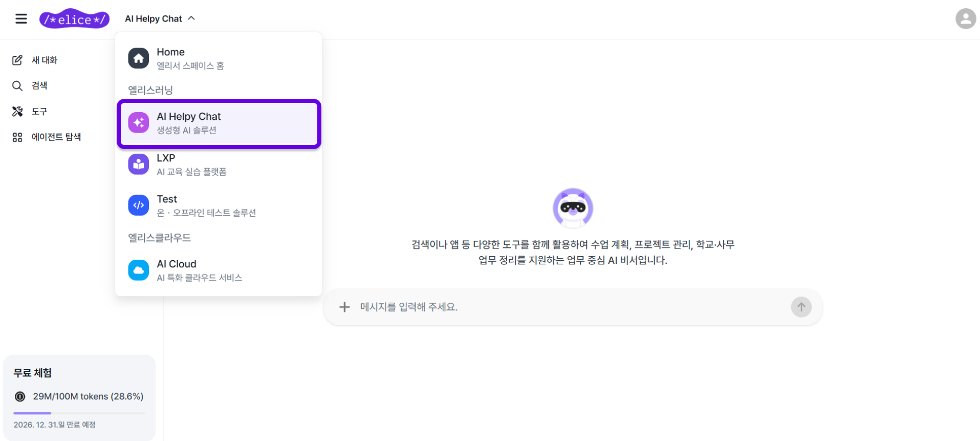
Task: Open the search icon in the sidebar
Action: point(17,86)
